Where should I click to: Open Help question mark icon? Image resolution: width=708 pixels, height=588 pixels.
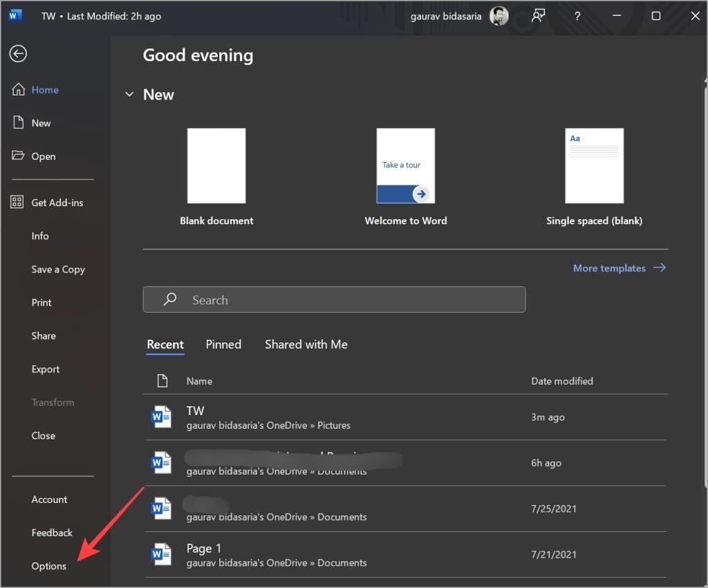pyautogui.click(x=577, y=17)
